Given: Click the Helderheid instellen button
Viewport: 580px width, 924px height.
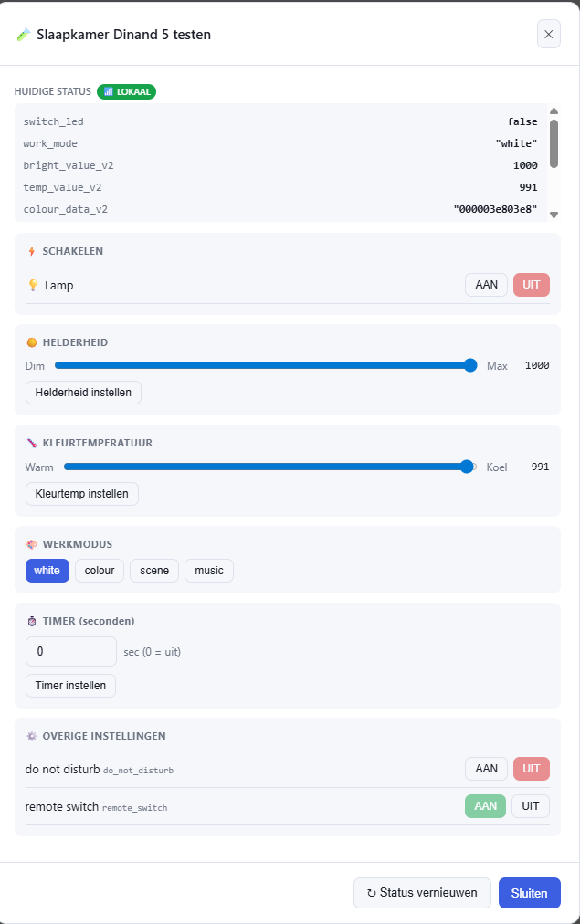Looking at the screenshot, I should click(83, 393).
